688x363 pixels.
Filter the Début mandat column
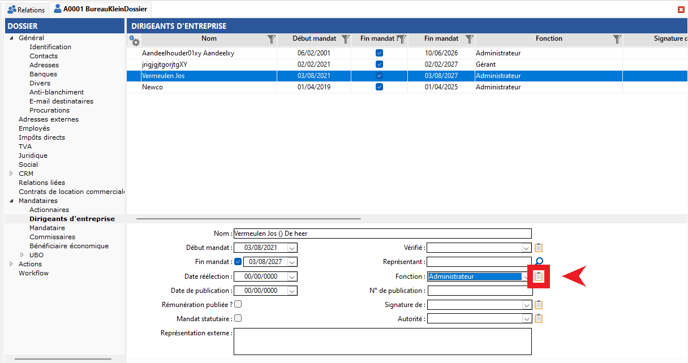tap(345, 40)
